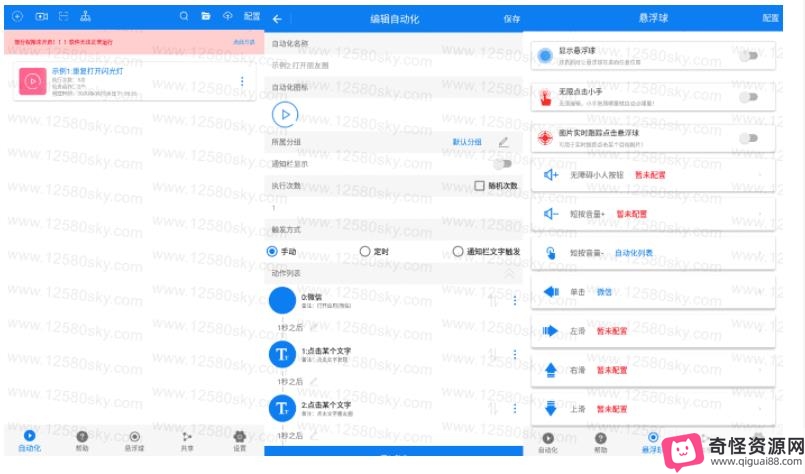Viewport: 805px width, 474px height.
Task: Tap the down-arrow icon beside 上滑
Action: 551,409
